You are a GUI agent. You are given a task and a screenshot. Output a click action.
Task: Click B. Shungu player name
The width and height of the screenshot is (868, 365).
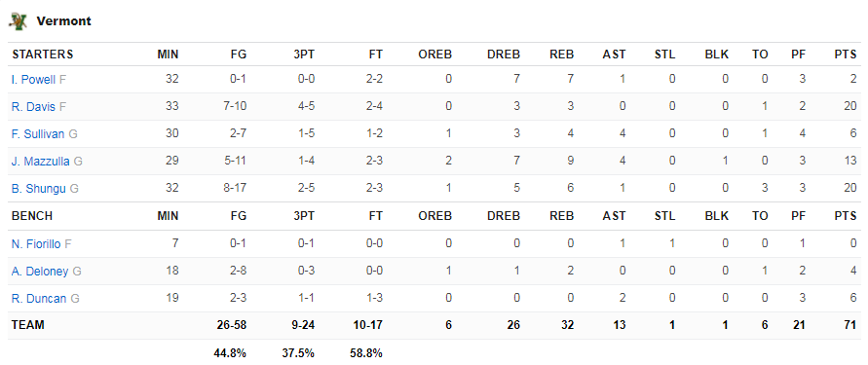coord(38,189)
